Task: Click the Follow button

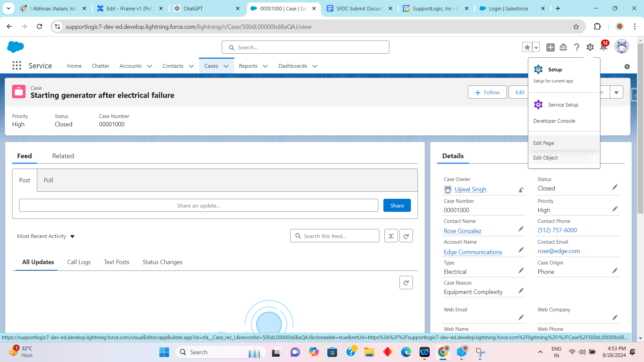Action: tap(487, 92)
